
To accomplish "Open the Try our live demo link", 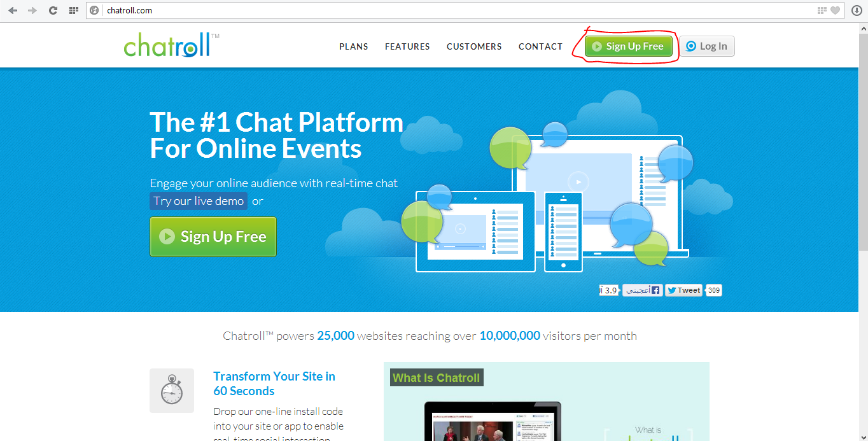I will click(199, 201).
